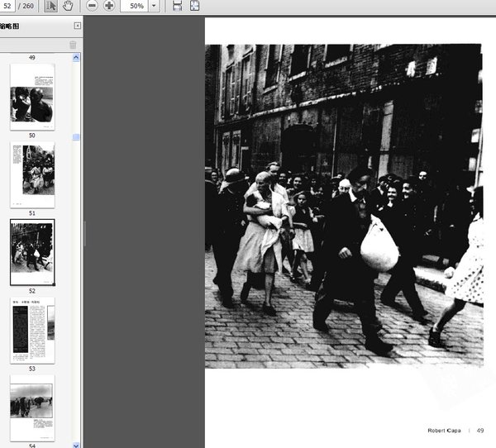Click thumbnail scrollbar down arrow
Screen dimensions: 496x448
[x=77, y=444]
